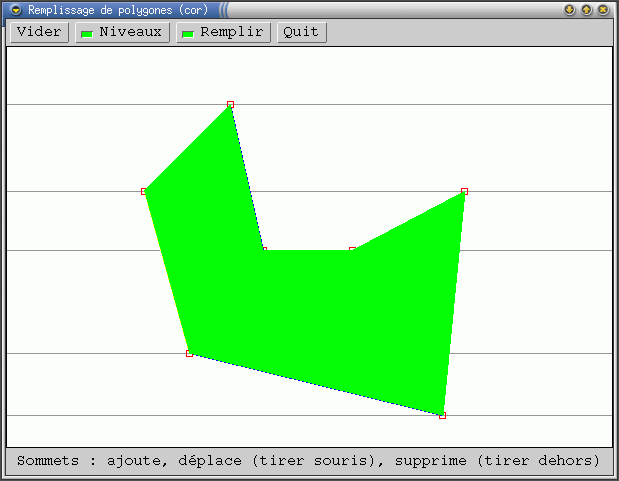Image resolution: width=619 pixels, height=481 pixels.
Task: Click the green indicator on Remplir
Action: pos(188,33)
